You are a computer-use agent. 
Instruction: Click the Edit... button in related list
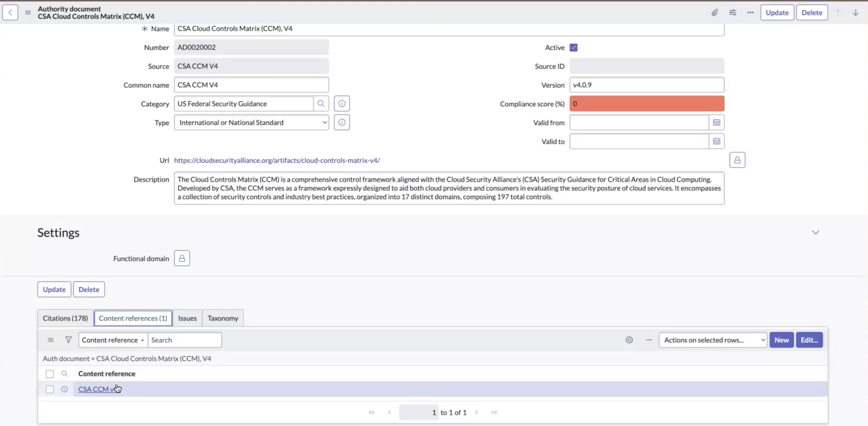(x=809, y=340)
